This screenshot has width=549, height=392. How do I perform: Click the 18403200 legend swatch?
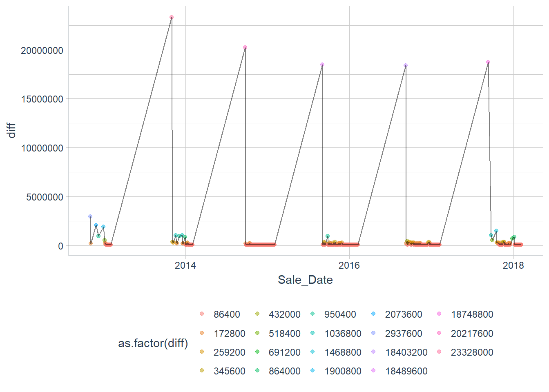point(373,352)
